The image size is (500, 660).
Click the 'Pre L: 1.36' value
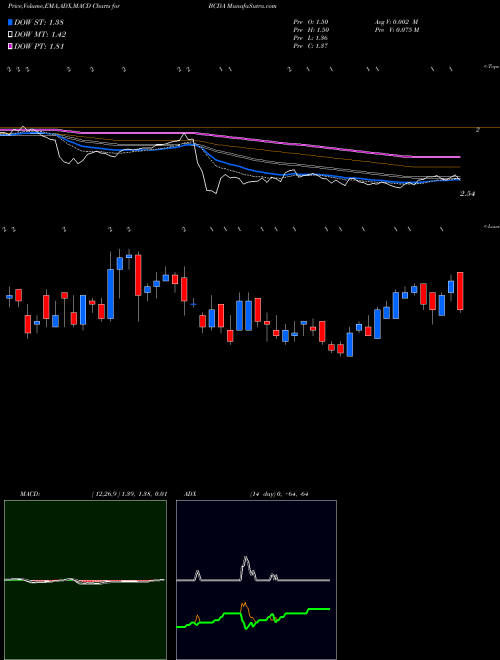coord(311,38)
